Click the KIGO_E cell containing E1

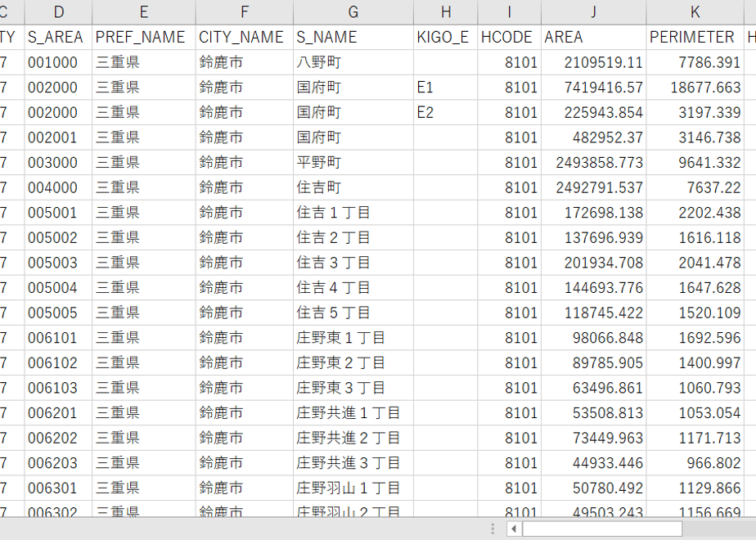tap(446, 88)
